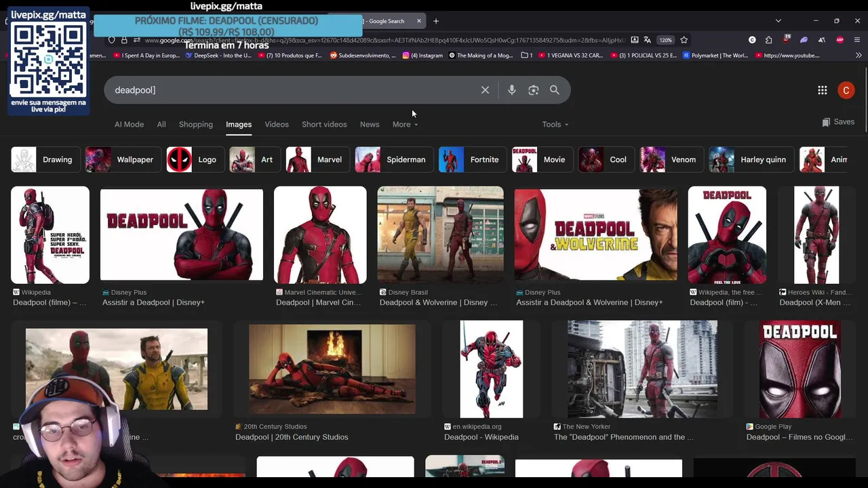Open the Firefox extensions puzzle icon
The width and height of the screenshot is (868, 488).
(768, 40)
